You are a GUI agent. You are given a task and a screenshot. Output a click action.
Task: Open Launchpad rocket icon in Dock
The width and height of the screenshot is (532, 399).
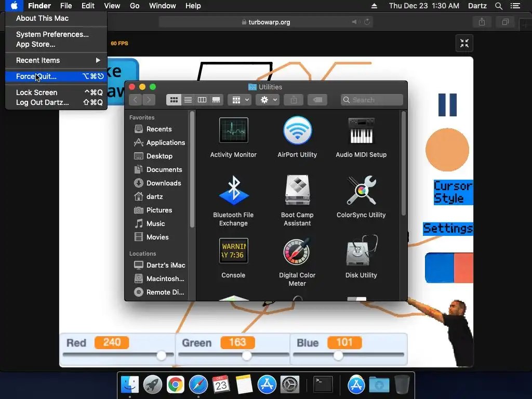tap(152, 384)
